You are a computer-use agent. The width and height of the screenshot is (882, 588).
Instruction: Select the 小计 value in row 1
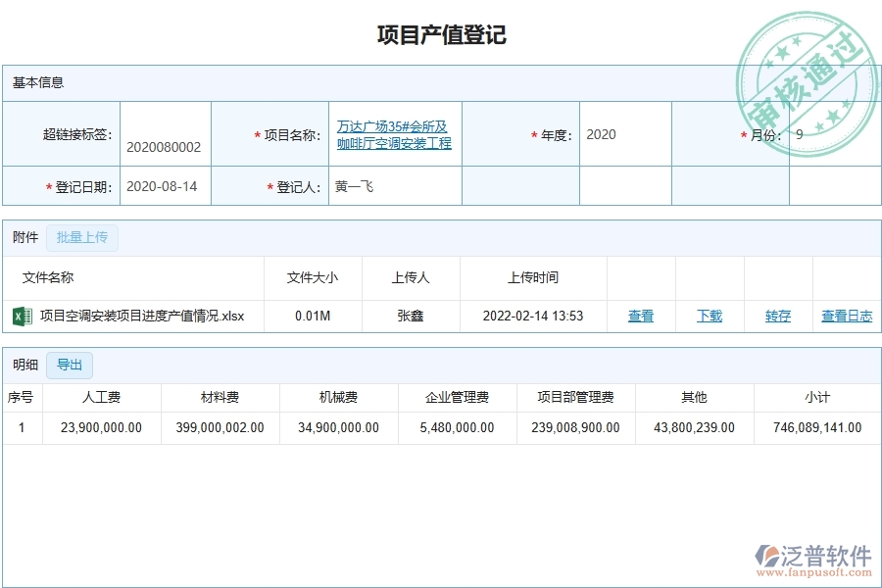tap(816, 428)
